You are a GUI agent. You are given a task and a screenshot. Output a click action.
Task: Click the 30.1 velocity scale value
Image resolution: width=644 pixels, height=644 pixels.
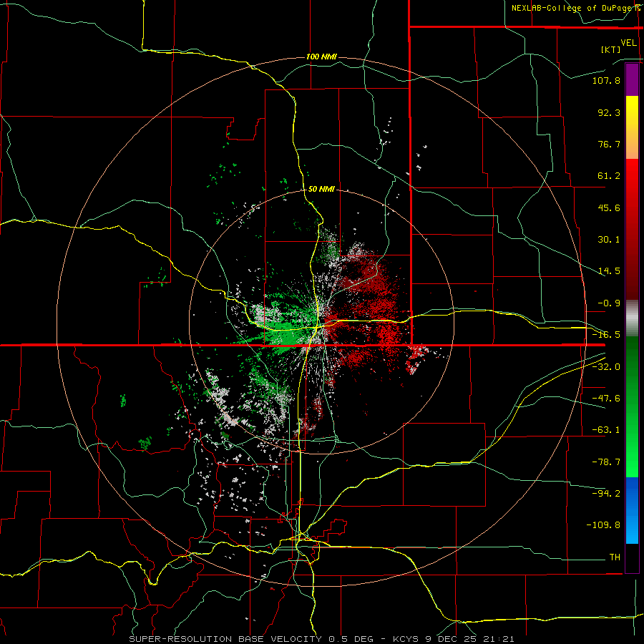[609, 240]
